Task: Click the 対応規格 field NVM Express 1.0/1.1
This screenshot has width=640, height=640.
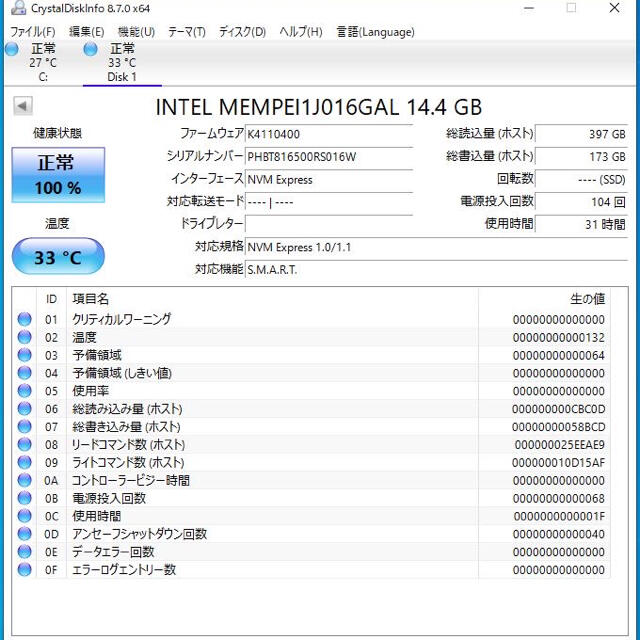Action: (x=436, y=247)
